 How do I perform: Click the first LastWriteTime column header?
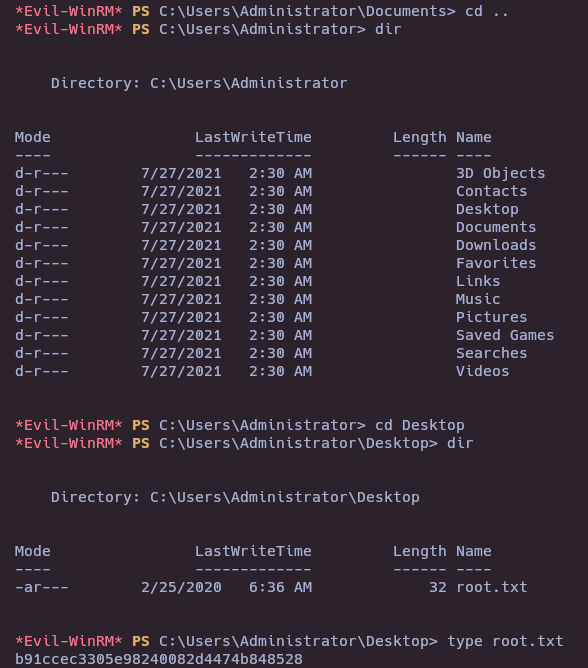tap(253, 137)
